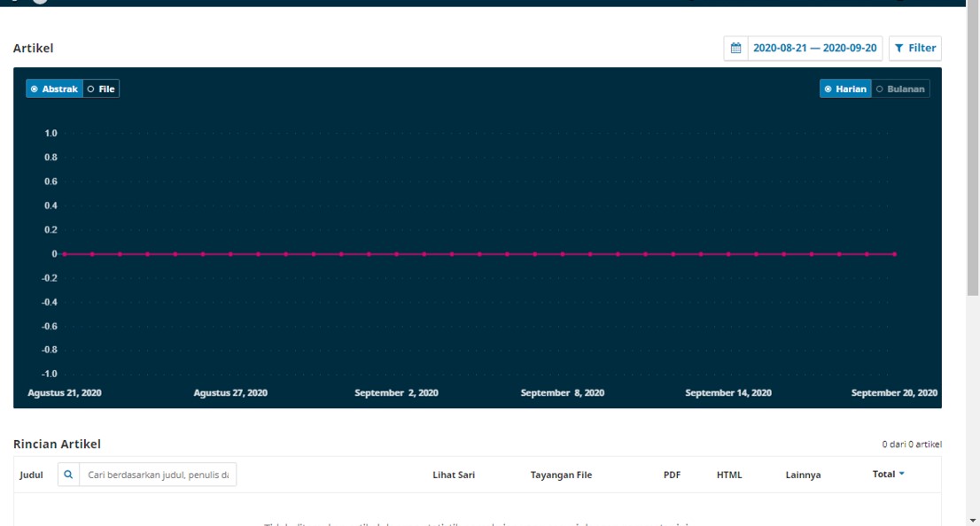The height and width of the screenshot is (526, 980).
Task: Click the scrollbar down arrow
Action: pyautogui.click(x=973, y=519)
